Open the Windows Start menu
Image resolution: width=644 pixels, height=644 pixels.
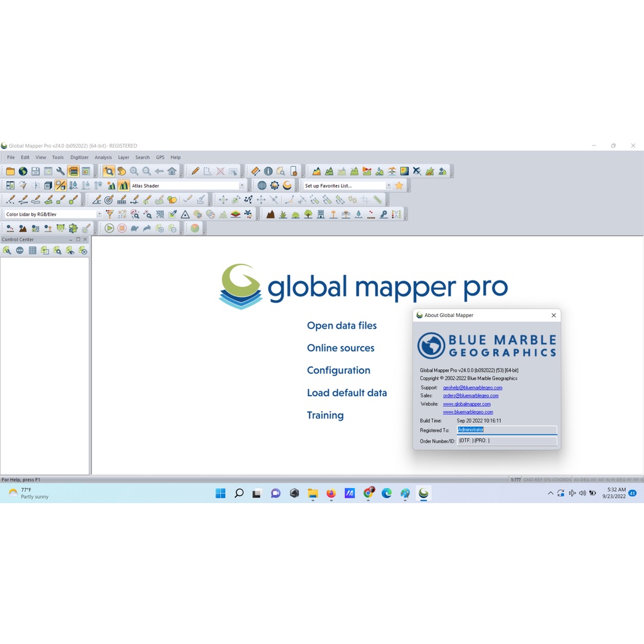pos(221,493)
